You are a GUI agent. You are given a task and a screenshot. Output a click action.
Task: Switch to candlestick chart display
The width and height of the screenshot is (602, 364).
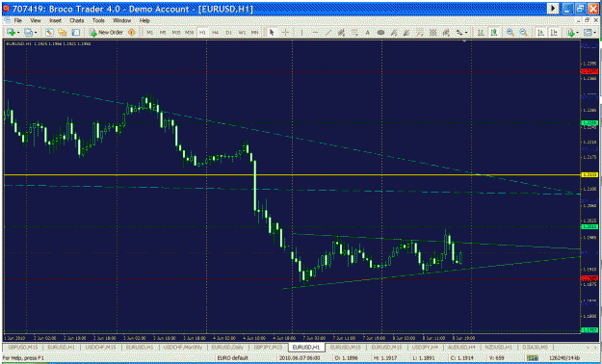coord(494,33)
